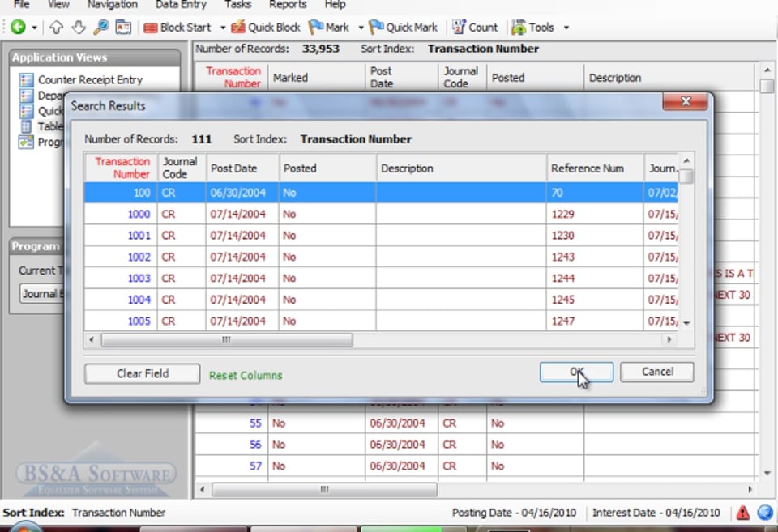Click the record card view icon

(123, 27)
